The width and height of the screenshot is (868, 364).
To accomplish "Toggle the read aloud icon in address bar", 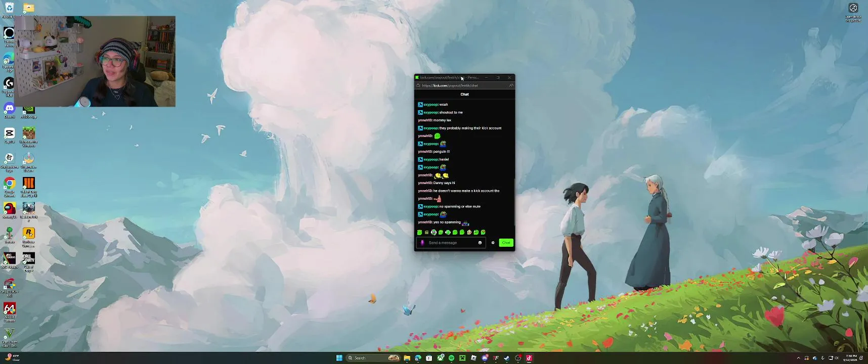I will point(511,85).
